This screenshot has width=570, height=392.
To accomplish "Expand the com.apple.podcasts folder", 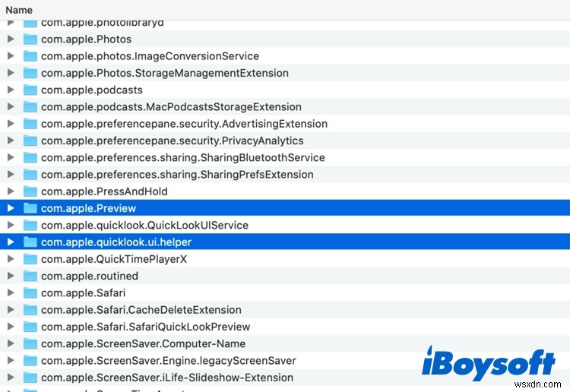I will [11, 90].
